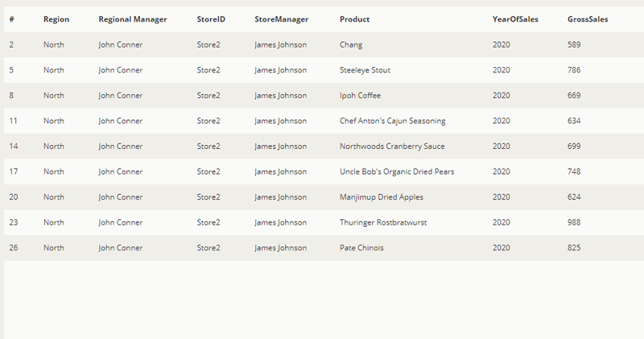Viewport: 644px width, 339px height.
Task: Click the StoreID column header
Action: coord(209,19)
